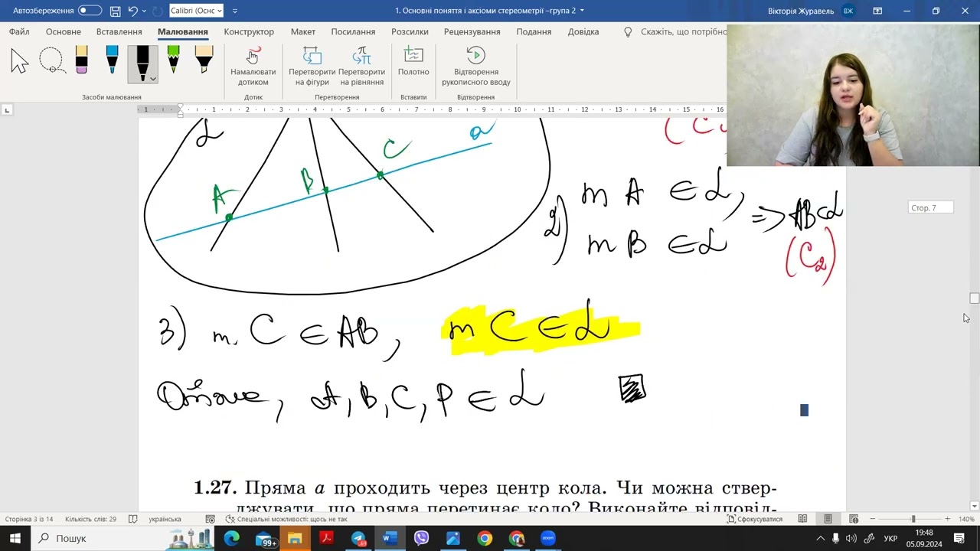980x551 pixels.
Task: Open the black pen options dropdown arrow
Action: [153, 79]
